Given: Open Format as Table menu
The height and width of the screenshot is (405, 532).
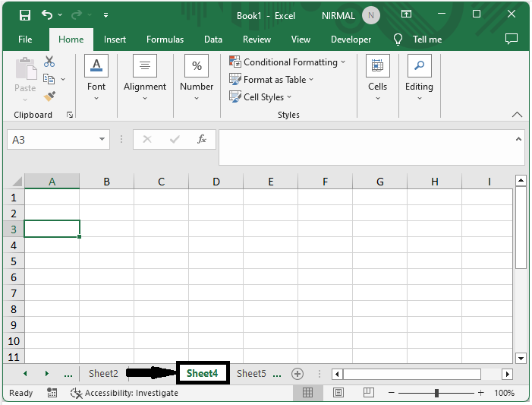Looking at the screenshot, I should 271,80.
